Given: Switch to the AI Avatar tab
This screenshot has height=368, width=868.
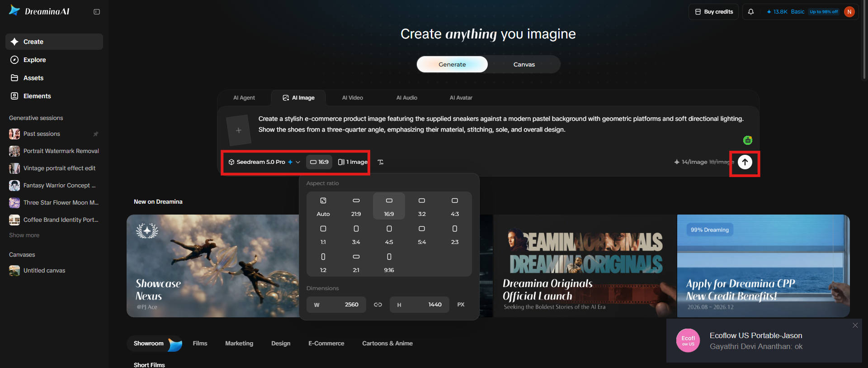Looking at the screenshot, I should [x=461, y=98].
